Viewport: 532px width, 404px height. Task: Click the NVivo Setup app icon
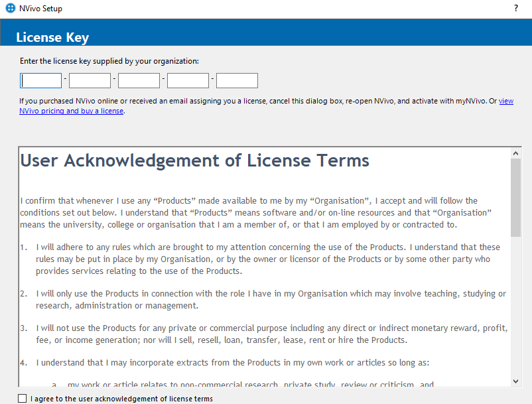click(x=10, y=8)
